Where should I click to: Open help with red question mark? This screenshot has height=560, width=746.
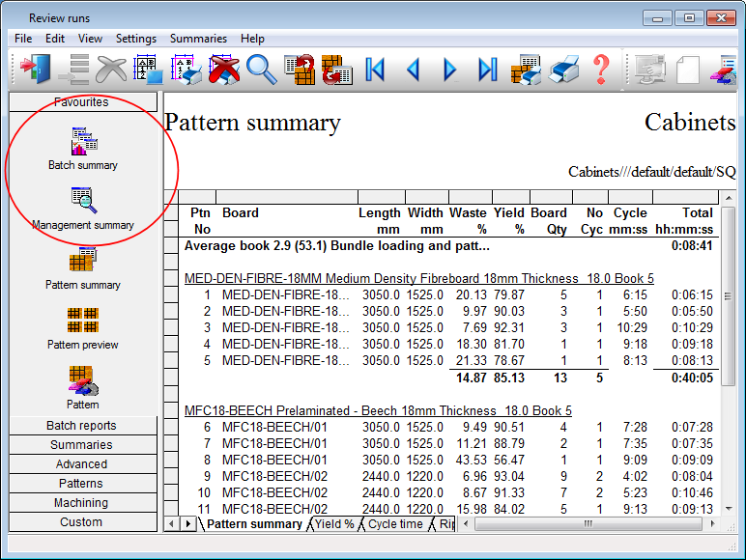601,70
